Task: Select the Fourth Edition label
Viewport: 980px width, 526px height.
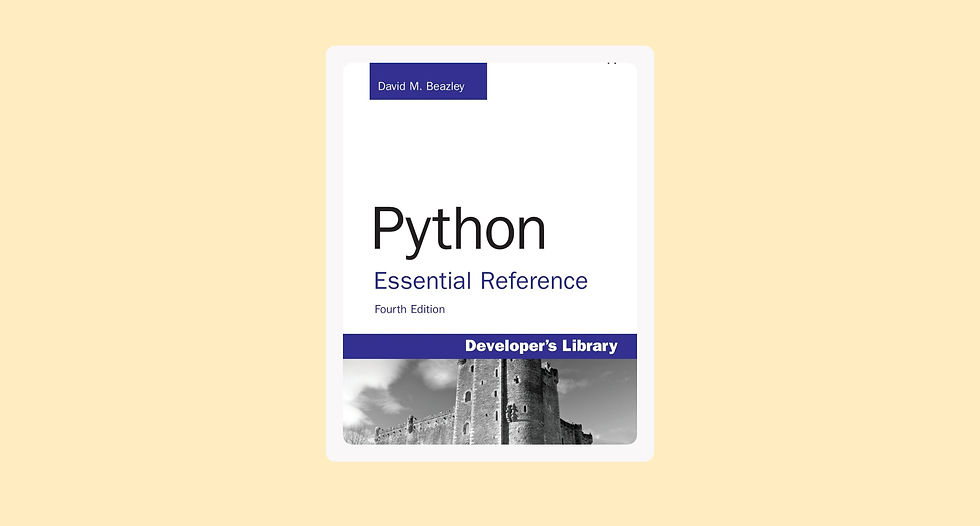Action: [x=409, y=309]
